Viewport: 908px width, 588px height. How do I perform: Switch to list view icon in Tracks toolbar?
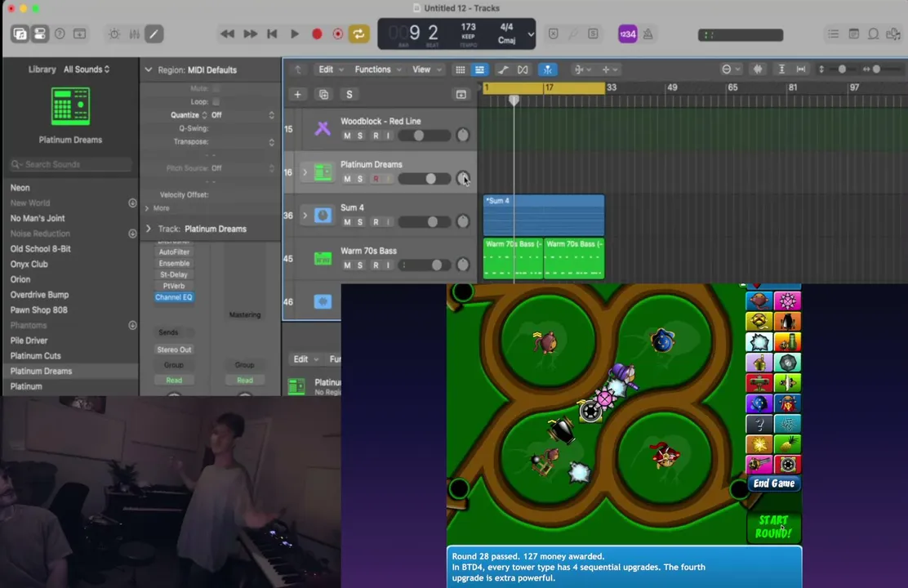(x=479, y=69)
